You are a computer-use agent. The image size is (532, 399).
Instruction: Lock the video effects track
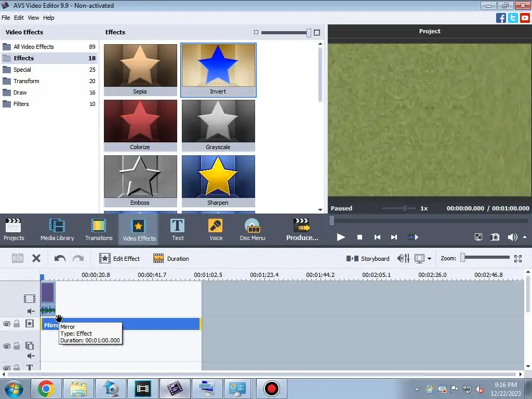(17, 323)
